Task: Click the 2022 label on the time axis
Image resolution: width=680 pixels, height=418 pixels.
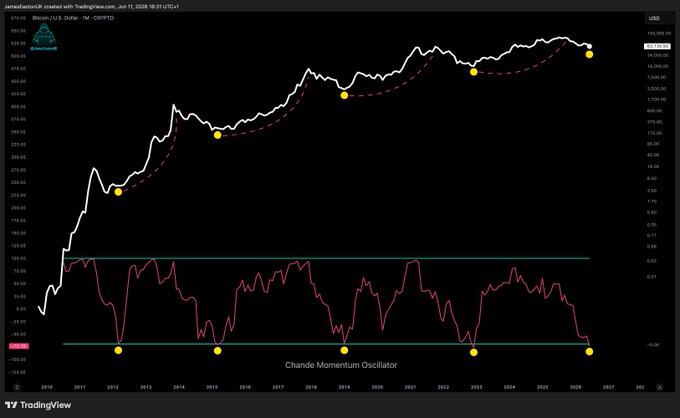Action: coord(443,387)
